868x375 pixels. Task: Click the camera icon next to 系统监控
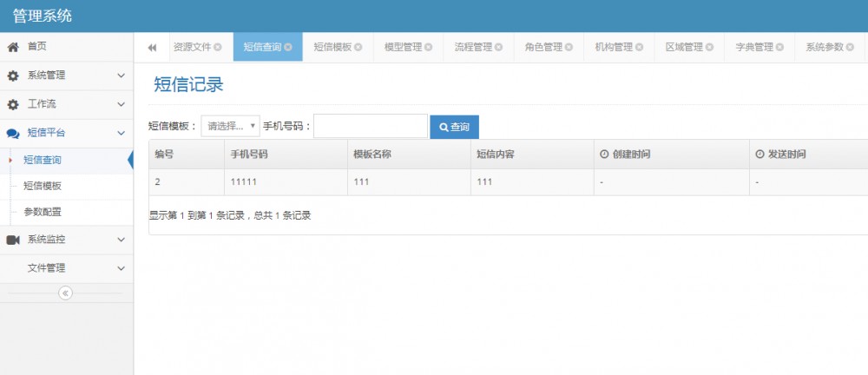pyautogui.click(x=13, y=240)
